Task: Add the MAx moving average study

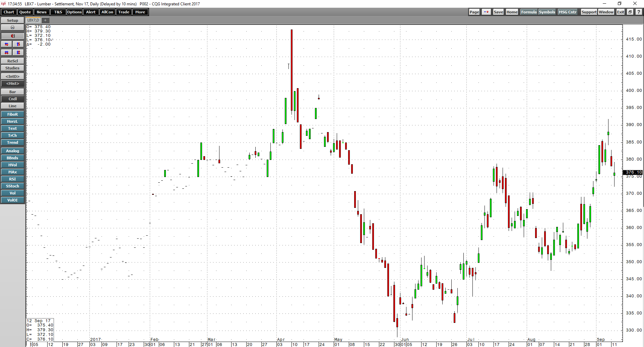Action: 12,172
